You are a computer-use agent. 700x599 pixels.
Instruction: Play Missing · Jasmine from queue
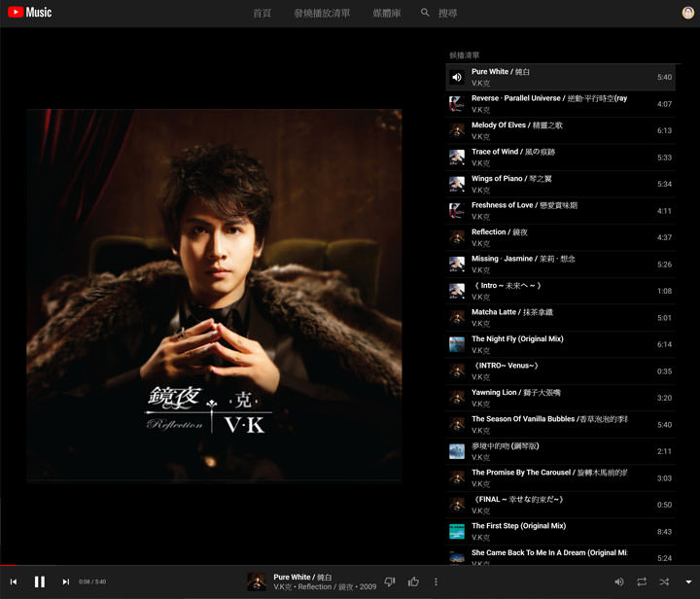point(560,264)
